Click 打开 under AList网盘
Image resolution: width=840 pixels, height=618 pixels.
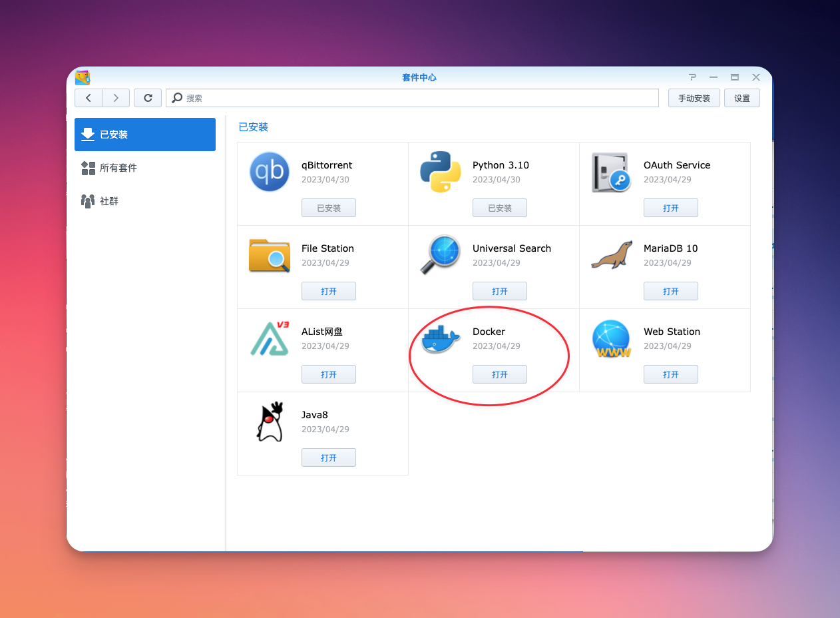329,374
